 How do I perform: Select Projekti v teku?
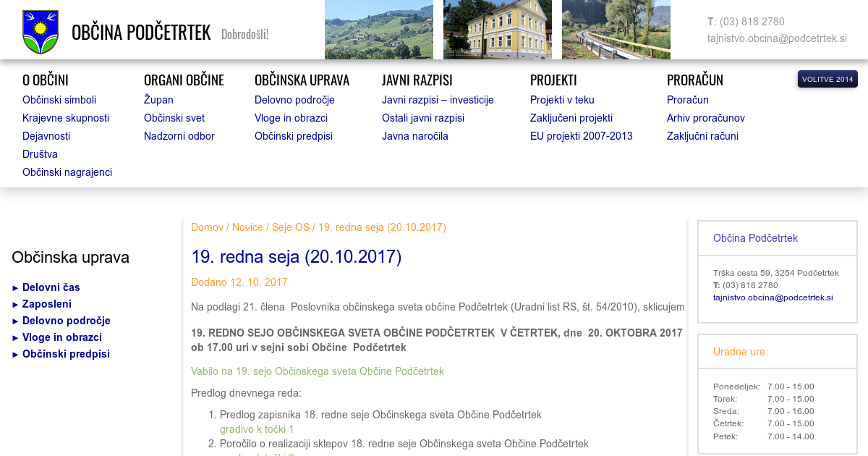pos(562,100)
